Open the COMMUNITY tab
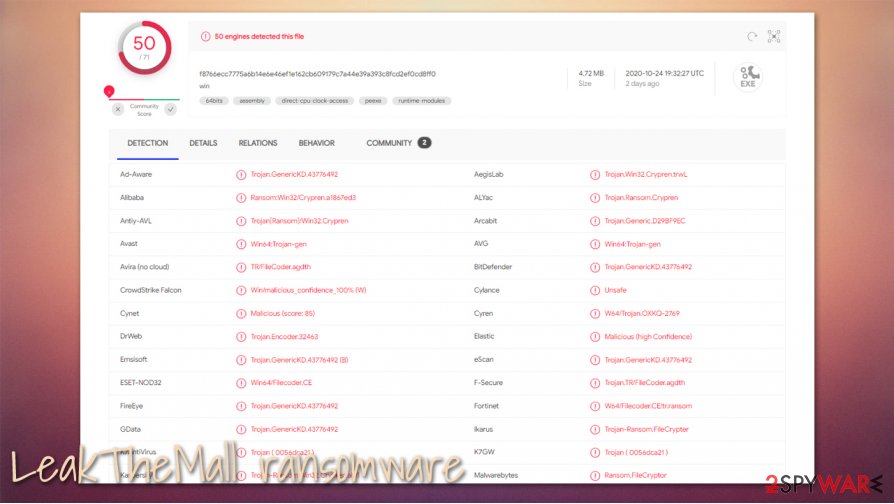Image resolution: width=894 pixels, height=504 pixels. pos(389,143)
